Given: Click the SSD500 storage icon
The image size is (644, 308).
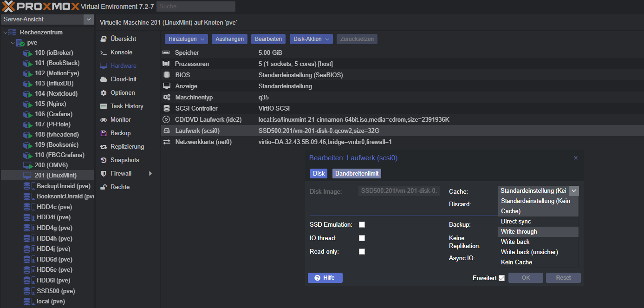Looking at the screenshot, I should tap(29, 291).
